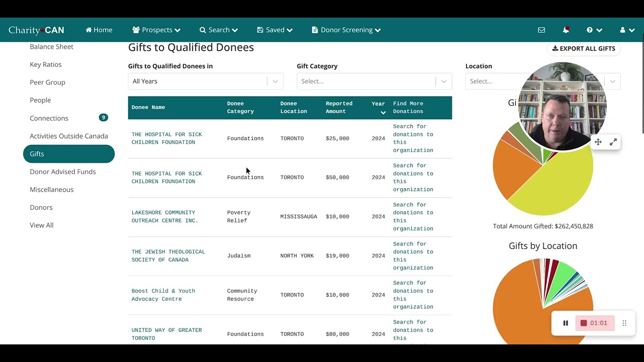Click the webcam bubble move icon
644x362 pixels.
598,142
